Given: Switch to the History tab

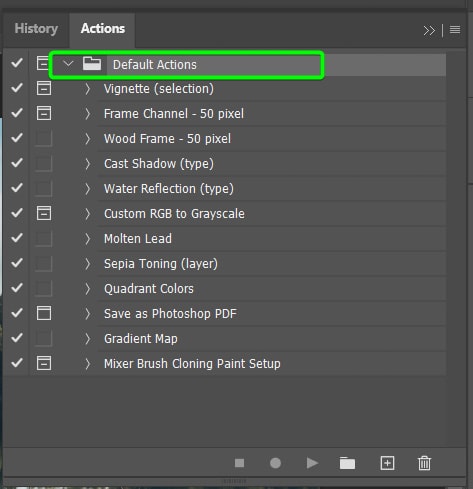Looking at the screenshot, I should (36, 29).
